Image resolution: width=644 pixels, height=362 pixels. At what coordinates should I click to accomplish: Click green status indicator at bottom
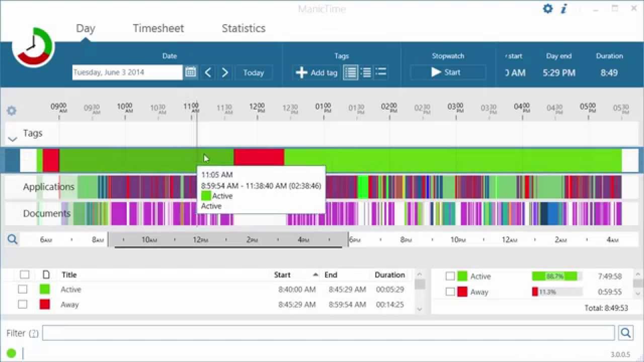(11, 353)
